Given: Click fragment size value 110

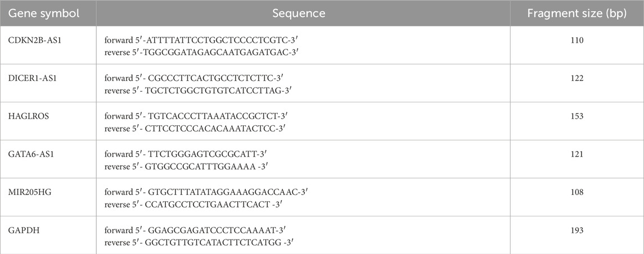Looking at the screenshot, I should [577, 40].
